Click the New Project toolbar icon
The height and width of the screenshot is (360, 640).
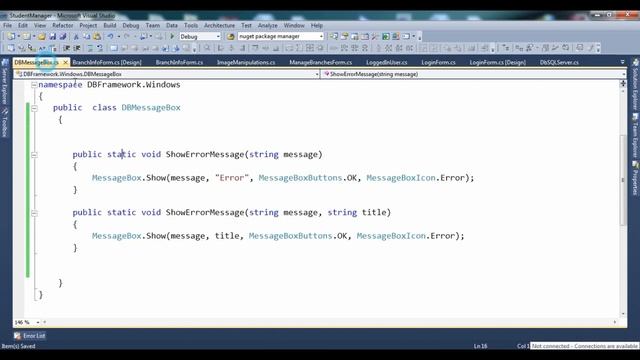[11, 37]
